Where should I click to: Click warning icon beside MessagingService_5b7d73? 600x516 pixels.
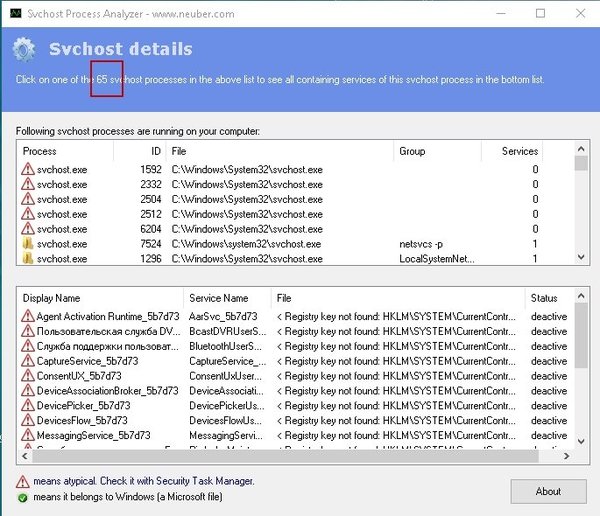tap(27, 436)
